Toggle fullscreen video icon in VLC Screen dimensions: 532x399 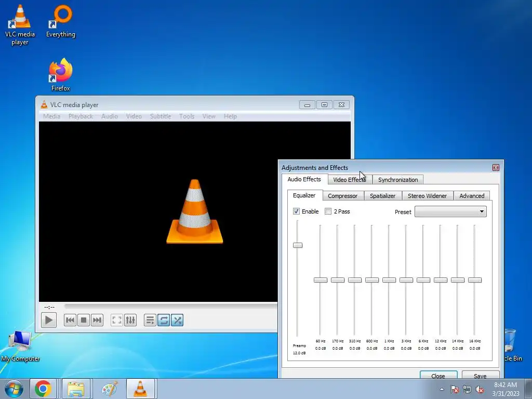[117, 320]
